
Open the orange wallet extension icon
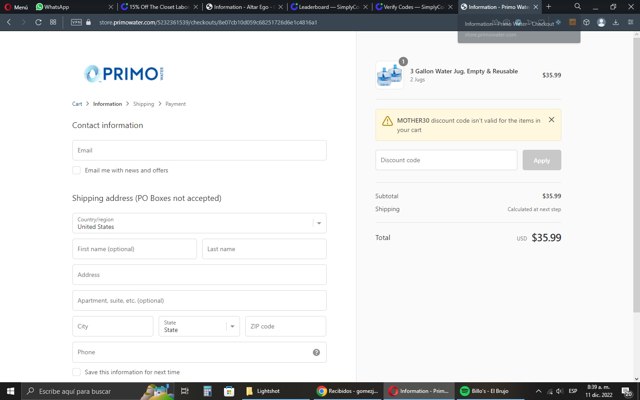click(572, 22)
